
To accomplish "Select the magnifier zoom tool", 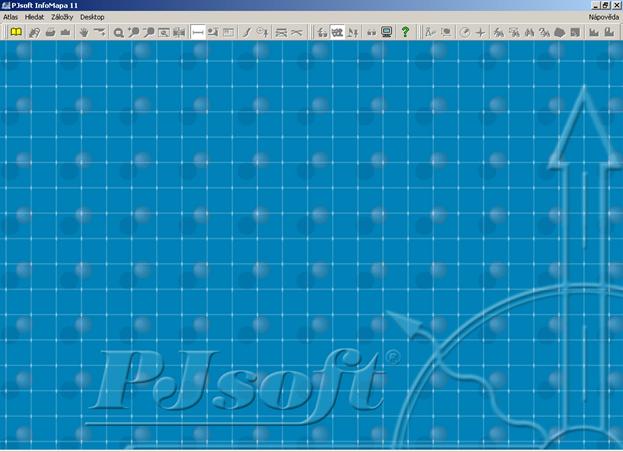I will click(x=118, y=32).
